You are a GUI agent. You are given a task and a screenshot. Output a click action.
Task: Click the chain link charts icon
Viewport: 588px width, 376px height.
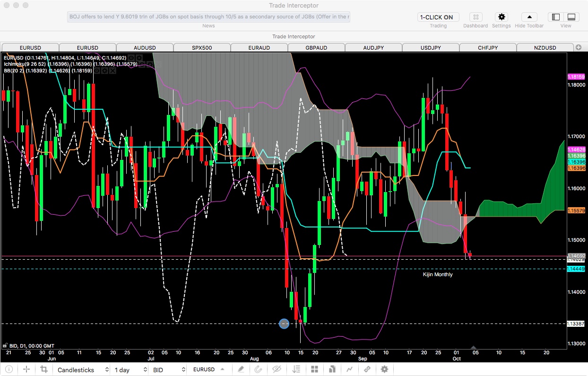(x=367, y=369)
